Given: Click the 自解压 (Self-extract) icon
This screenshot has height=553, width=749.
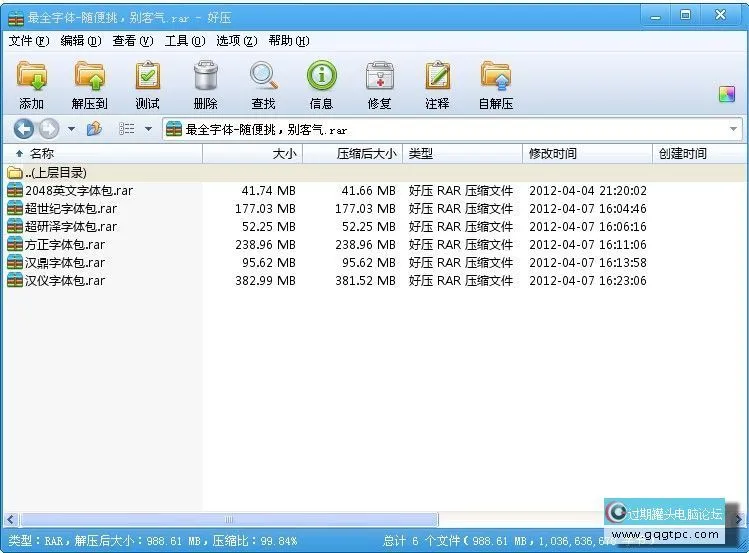Looking at the screenshot, I should pyautogui.click(x=495, y=78).
